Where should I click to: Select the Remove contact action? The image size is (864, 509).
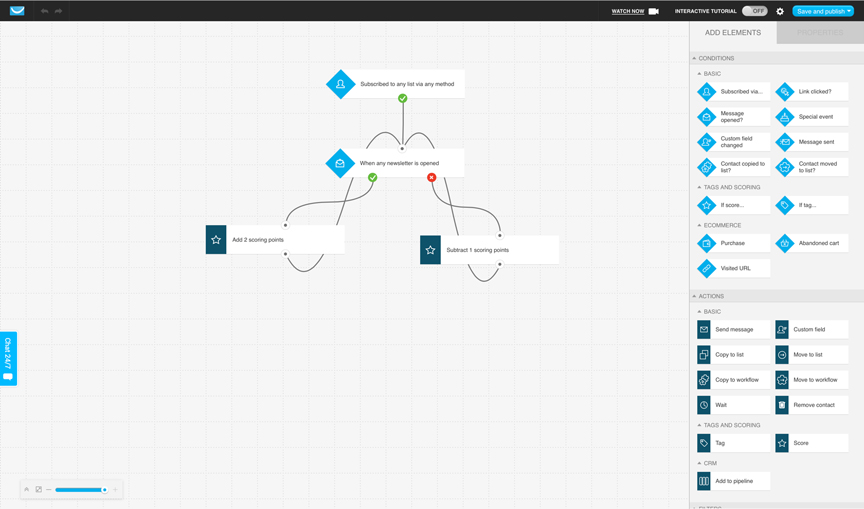[x=812, y=405]
